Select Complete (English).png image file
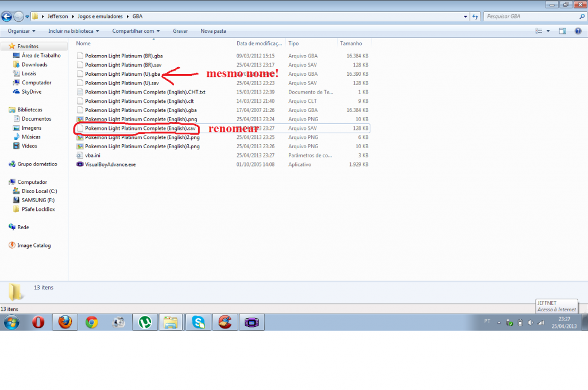The height and width of the screenshot is (390, 588). point(222,119)
